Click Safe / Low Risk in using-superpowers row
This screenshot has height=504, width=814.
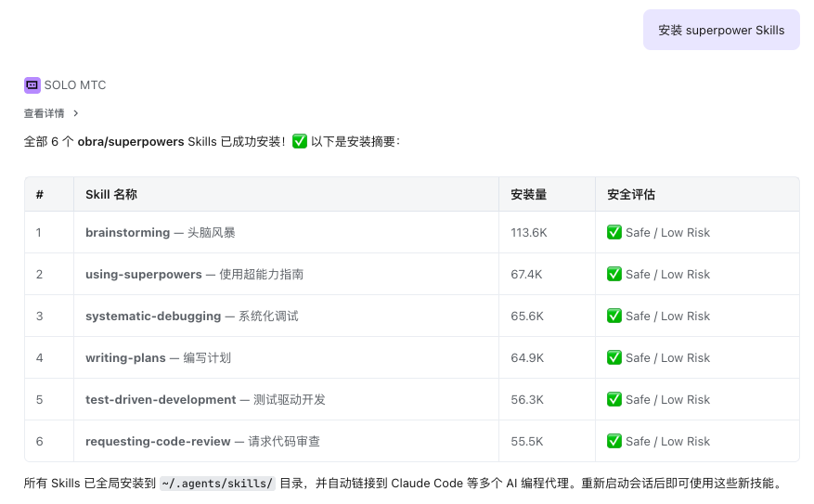(x=667, y=274)
